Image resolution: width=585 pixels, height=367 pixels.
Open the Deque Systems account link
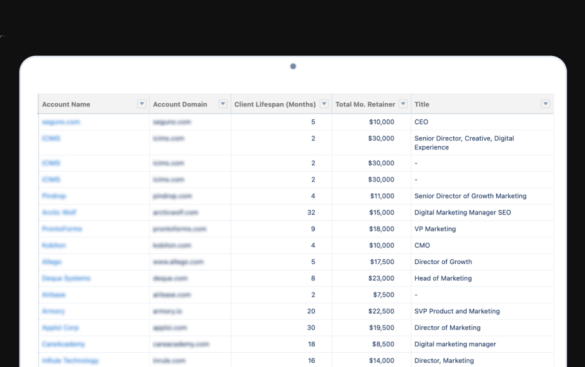point(66,278)
